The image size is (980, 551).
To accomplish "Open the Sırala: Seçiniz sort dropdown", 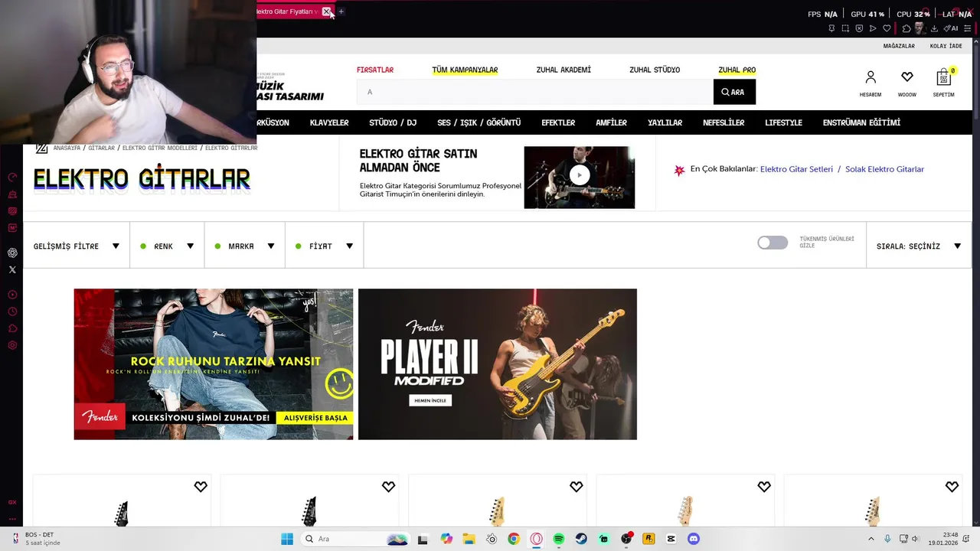I will pyautogui.click(x=919, y=246).
